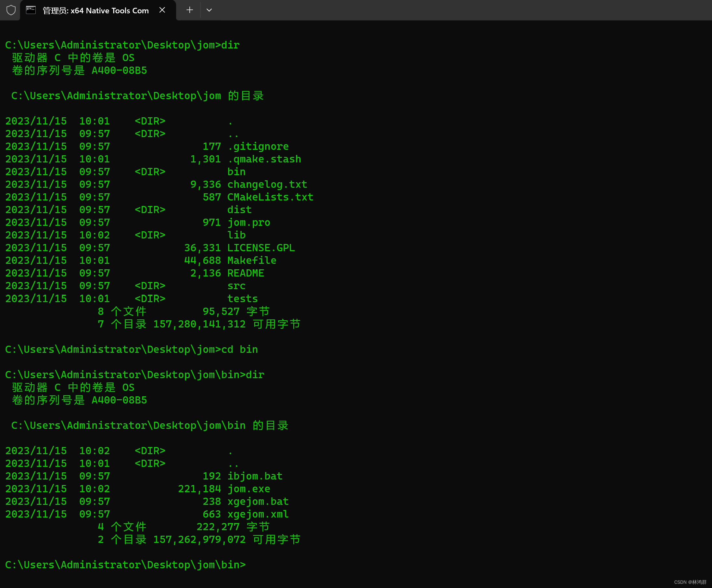Click the ibjom.bat entry in the bin listing

coord(255,476)
